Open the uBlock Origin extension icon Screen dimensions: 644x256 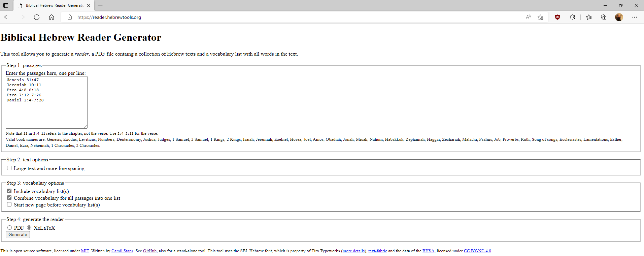click(x=557, y=17)
